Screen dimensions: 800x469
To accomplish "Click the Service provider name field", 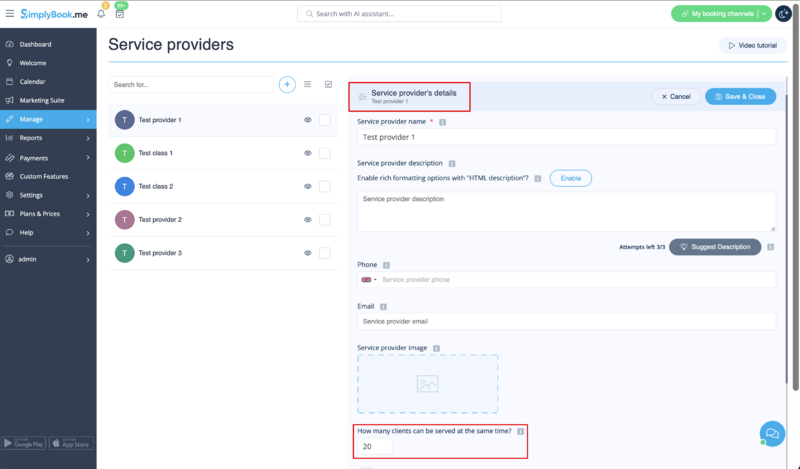I will tap(566, 137).
